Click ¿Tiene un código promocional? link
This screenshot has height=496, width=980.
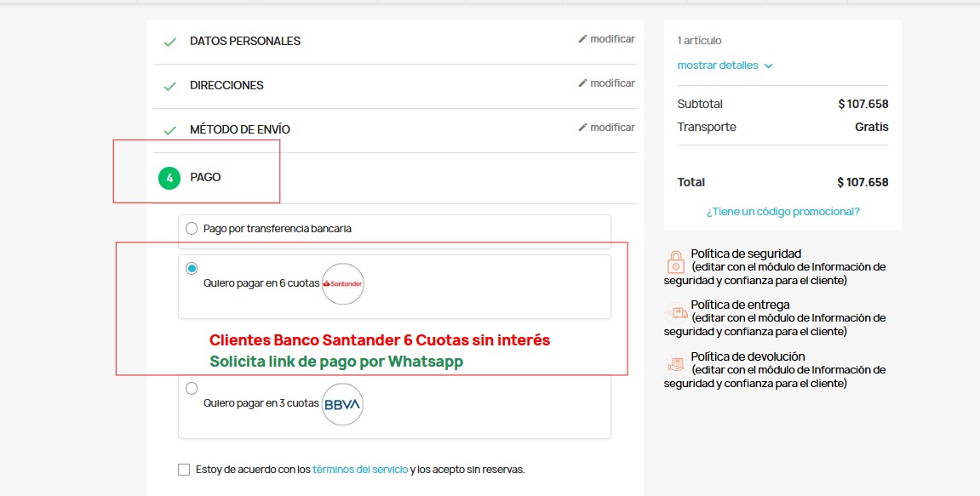[x=782, y=212]
